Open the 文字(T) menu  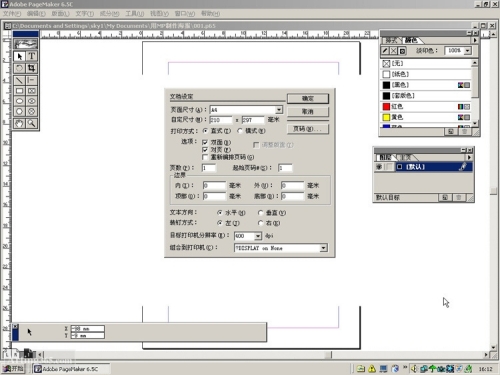coord(85,14)
